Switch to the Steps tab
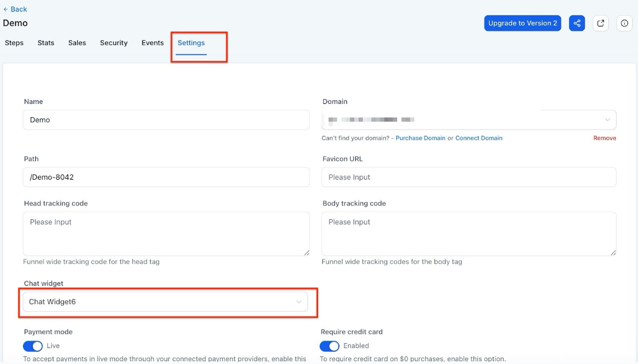 [x=14, y=43]
